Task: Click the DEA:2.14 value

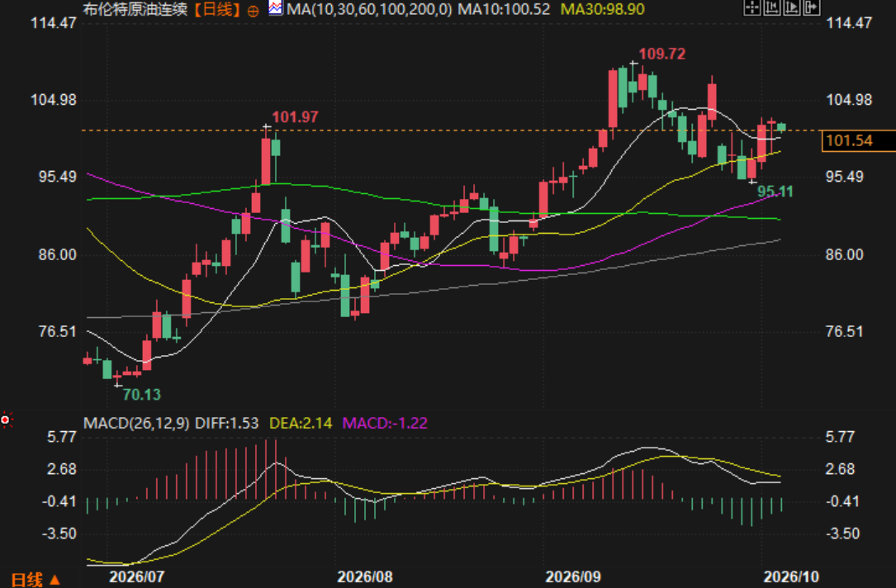Action: (301, 423)
